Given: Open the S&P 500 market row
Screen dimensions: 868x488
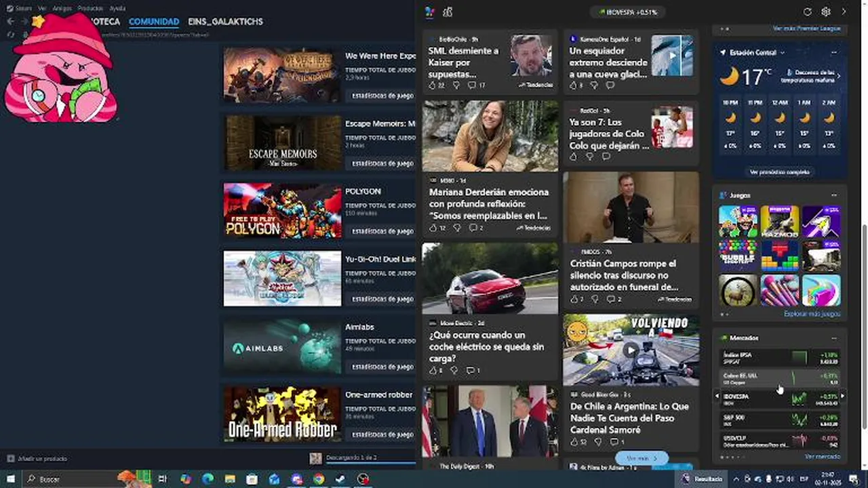Looking at the screenshot, I should click(780, 420).
